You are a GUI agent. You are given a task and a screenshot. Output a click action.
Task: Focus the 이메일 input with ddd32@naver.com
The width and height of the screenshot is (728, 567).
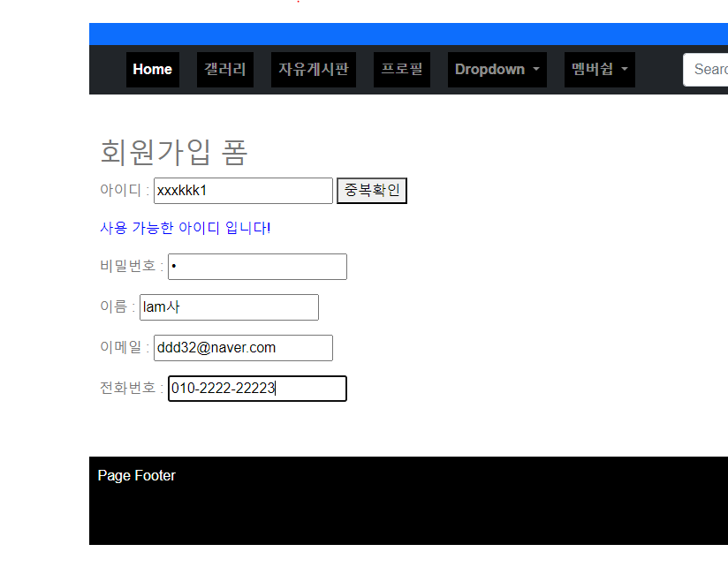(243, 348)
